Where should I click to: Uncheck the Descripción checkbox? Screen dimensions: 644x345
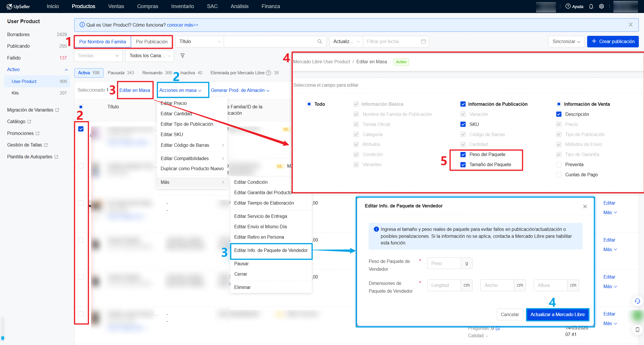tap(559, 114)
